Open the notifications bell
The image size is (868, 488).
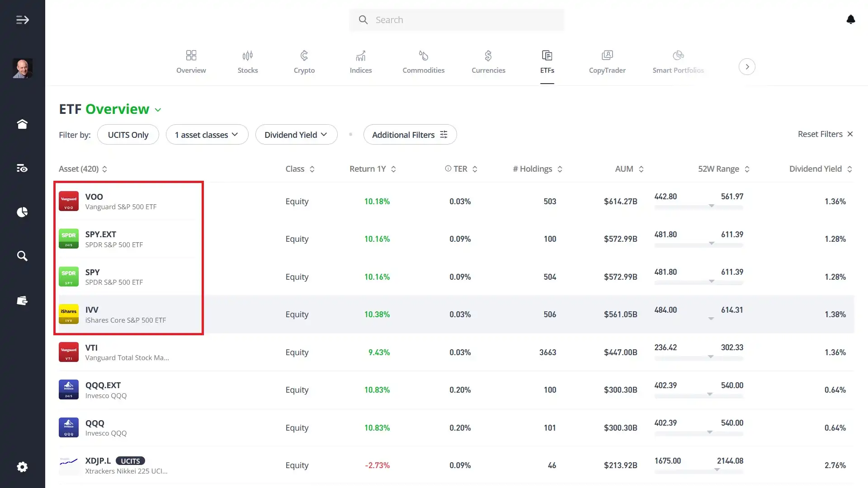coord(850,19)
